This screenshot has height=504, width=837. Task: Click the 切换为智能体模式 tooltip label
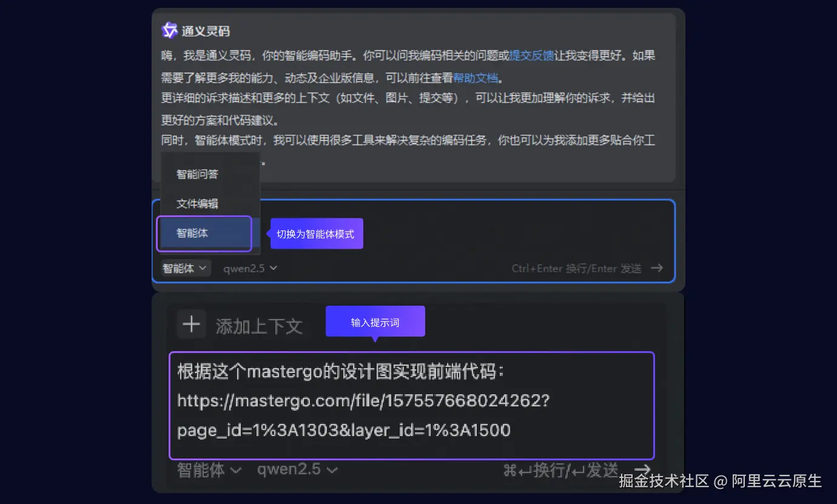click(x=316, y=234)
